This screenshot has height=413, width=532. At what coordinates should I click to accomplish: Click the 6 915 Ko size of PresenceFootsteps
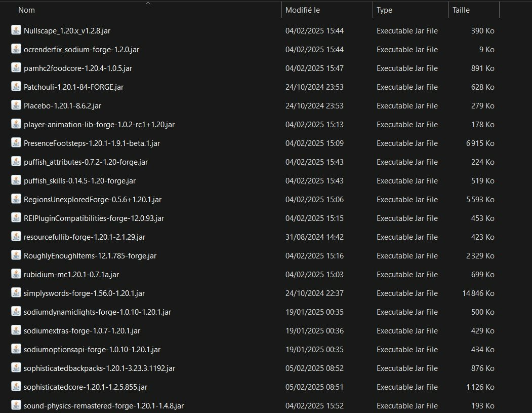click(480, 143)
